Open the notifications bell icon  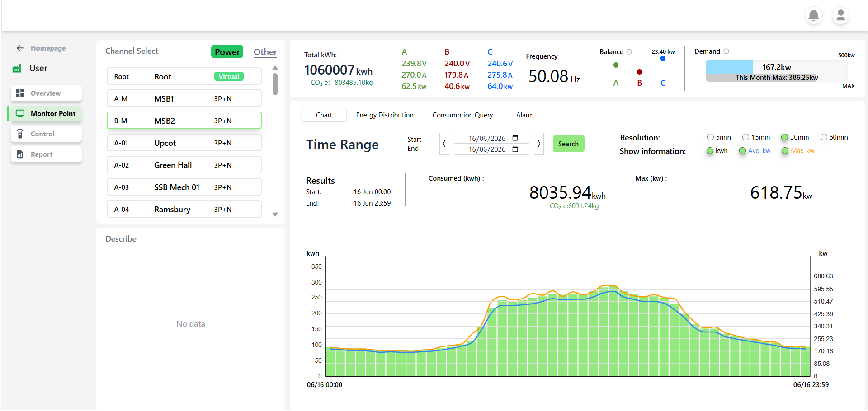(x=813, y=15)
